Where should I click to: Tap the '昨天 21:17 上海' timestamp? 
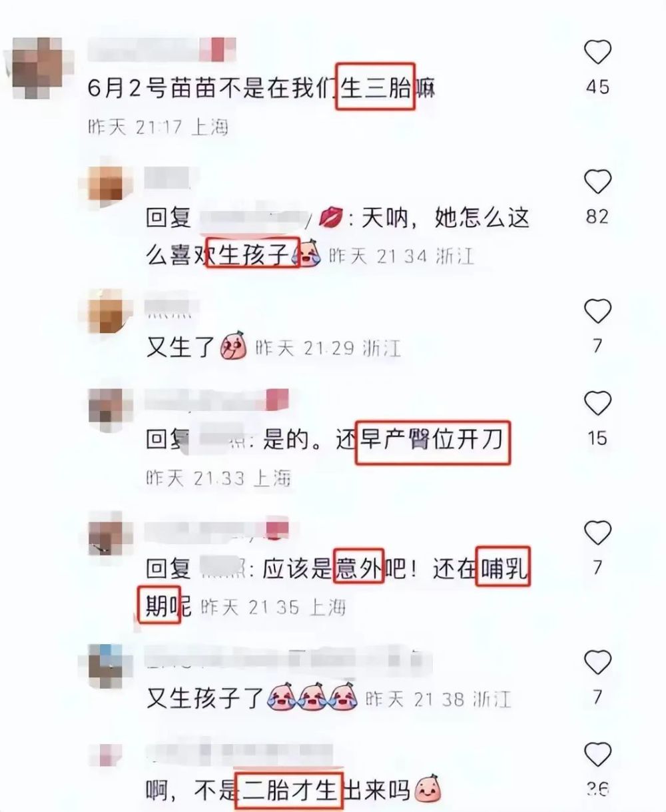tap(159, 127)
